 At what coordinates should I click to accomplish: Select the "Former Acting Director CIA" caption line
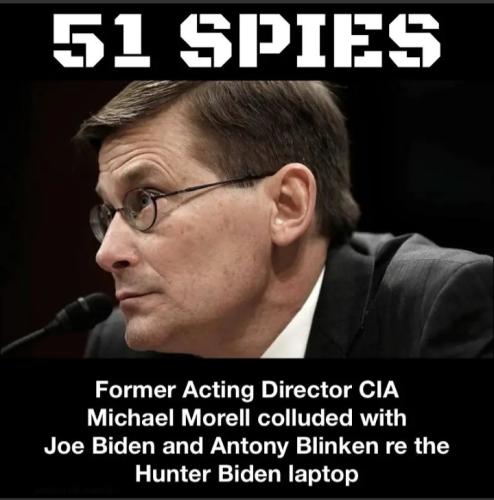[247, 390]
